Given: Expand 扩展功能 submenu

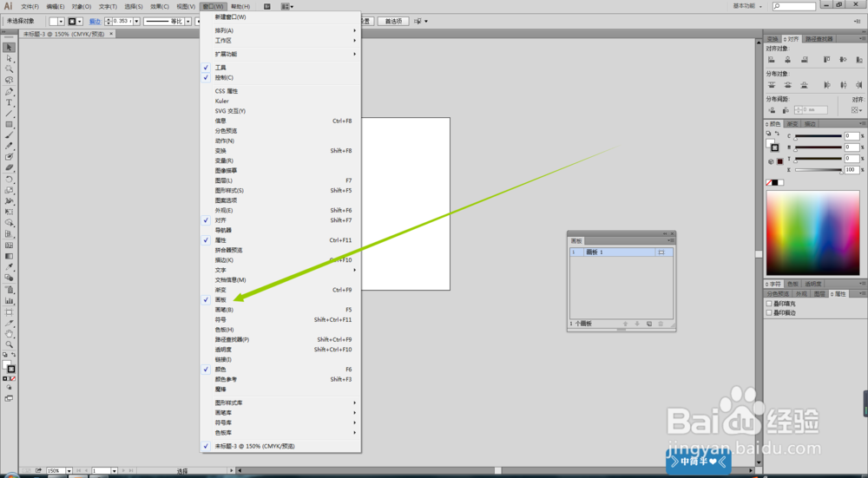Looking at the screenshot, I should [x=280, y=54].
